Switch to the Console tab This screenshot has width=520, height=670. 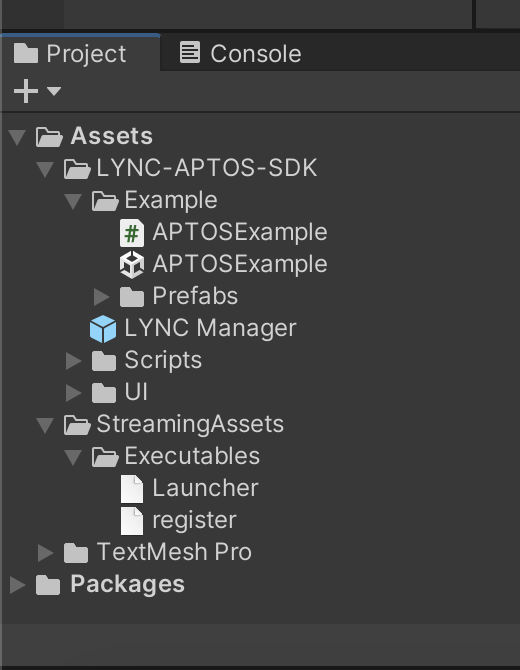(241, 53)
